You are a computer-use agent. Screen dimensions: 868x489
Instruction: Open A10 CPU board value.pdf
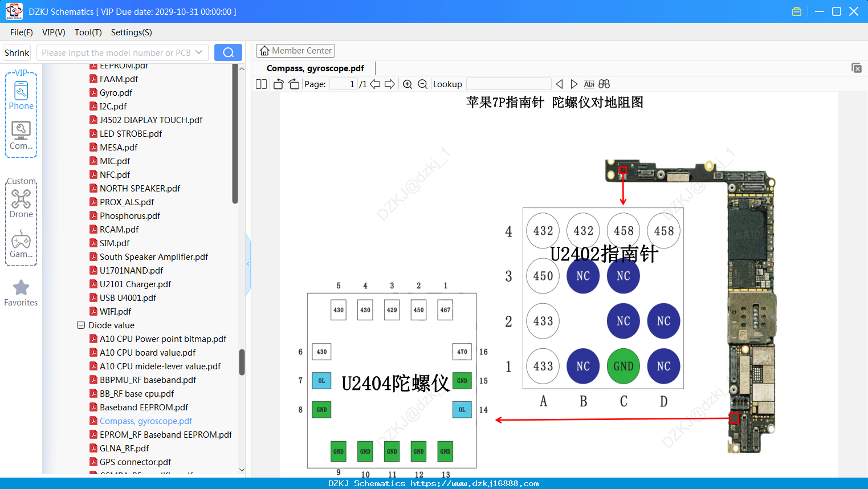(x=148, y=352)
